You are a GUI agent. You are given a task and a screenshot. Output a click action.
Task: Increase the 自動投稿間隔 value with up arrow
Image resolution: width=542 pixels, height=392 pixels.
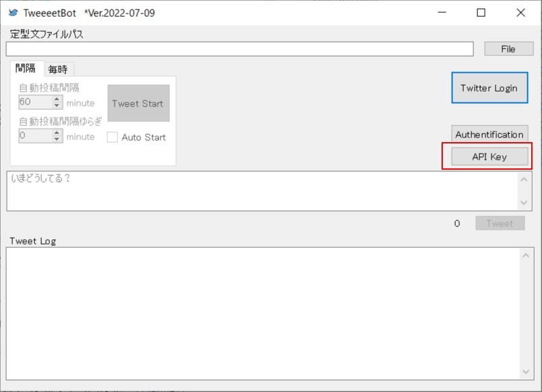[x=57, y=99]
